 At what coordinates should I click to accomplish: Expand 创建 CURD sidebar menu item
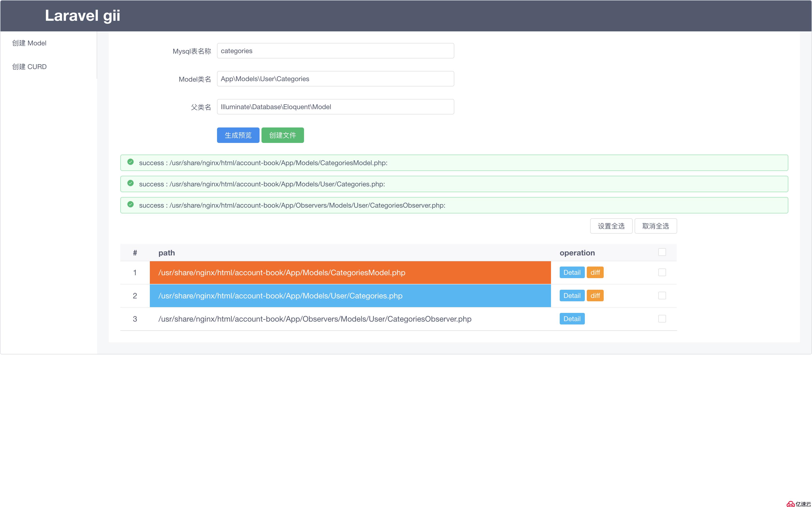29,66
